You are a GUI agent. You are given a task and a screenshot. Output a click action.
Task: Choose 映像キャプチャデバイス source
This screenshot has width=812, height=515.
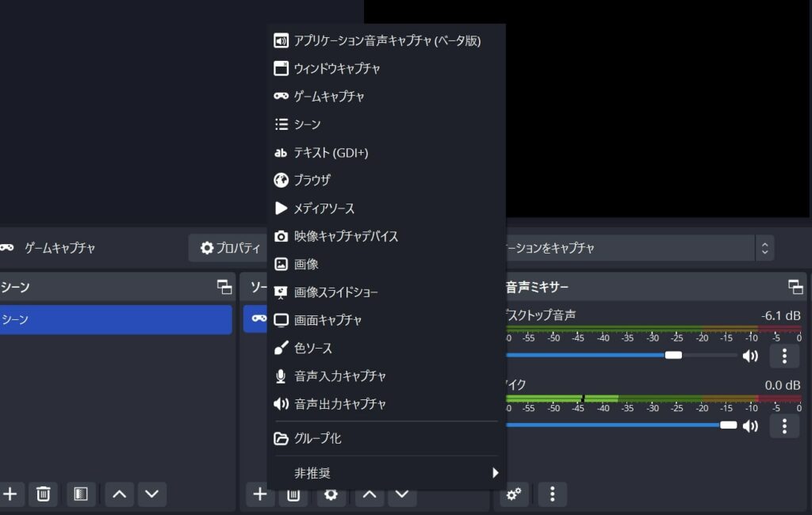pos(386,236)
